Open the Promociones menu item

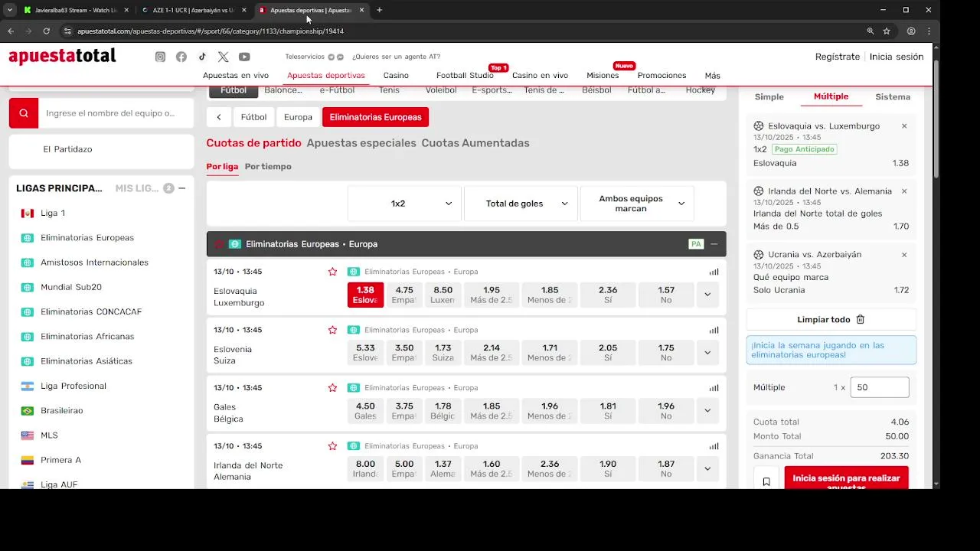[x=661, y=76]
